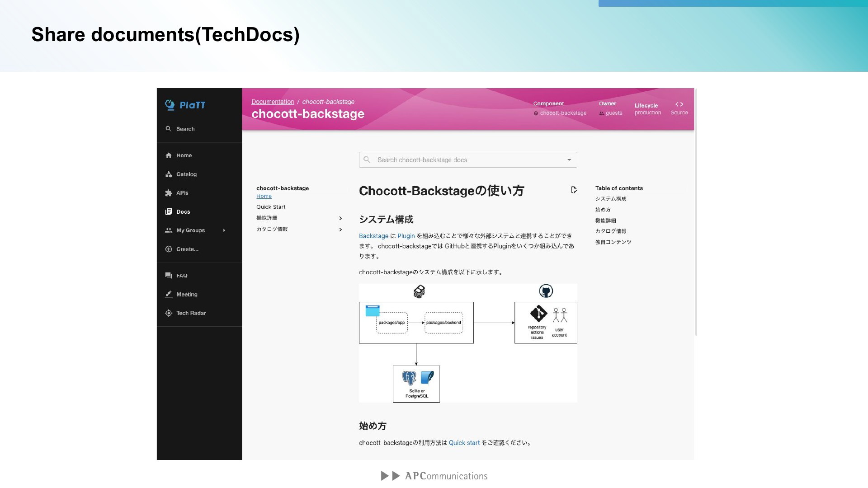This screenshot has width=868, height=488.
Task: Open the chocott-backstage component link
Action: point(563,113)
